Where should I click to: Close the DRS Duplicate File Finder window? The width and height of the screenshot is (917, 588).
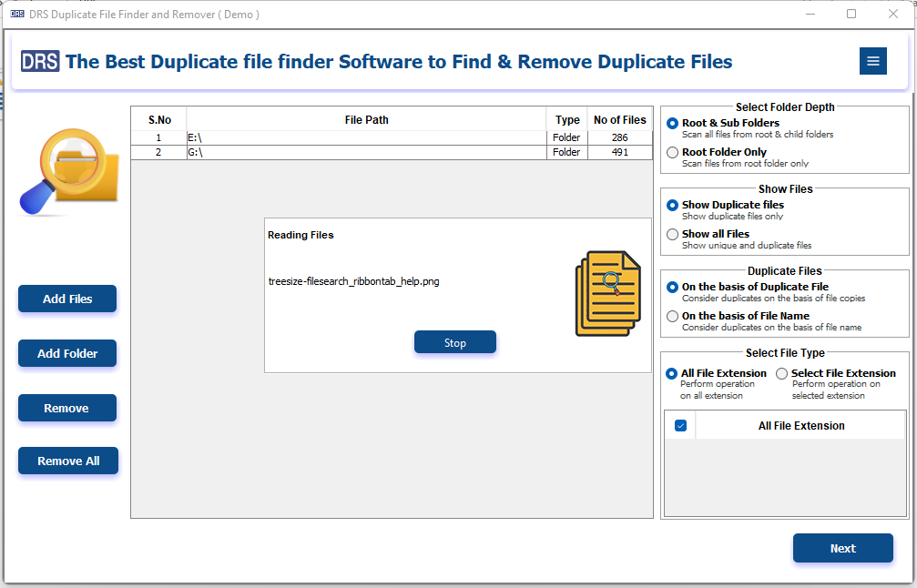tap(893, 14)
